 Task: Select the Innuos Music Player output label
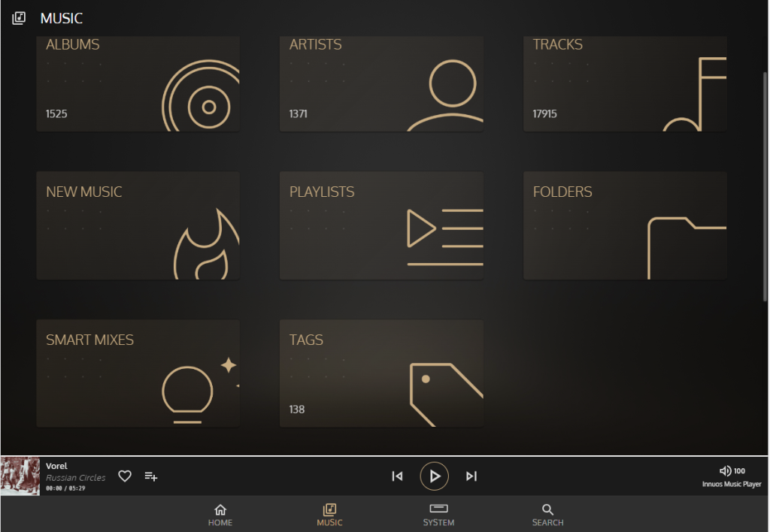(x=732, y=484)
